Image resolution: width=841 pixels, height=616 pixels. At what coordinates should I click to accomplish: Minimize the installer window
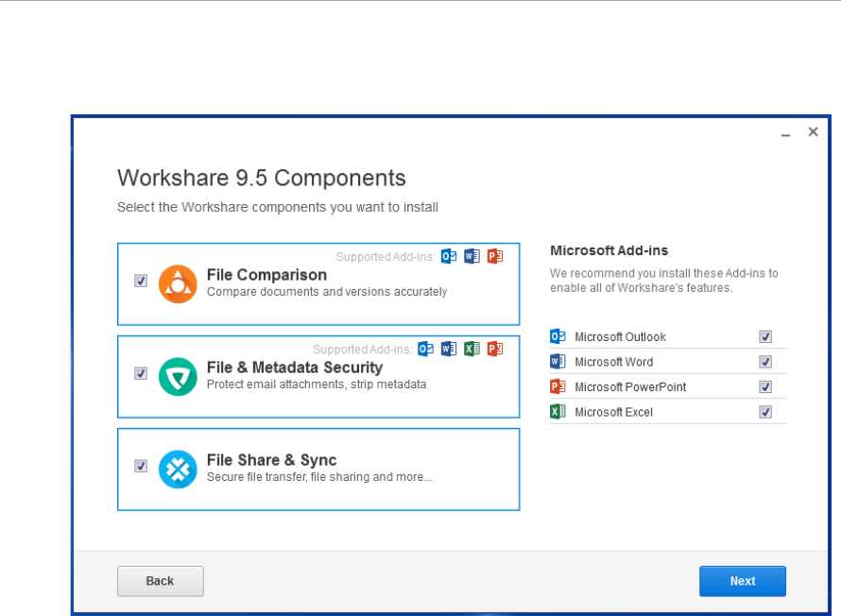click(786, 133)
